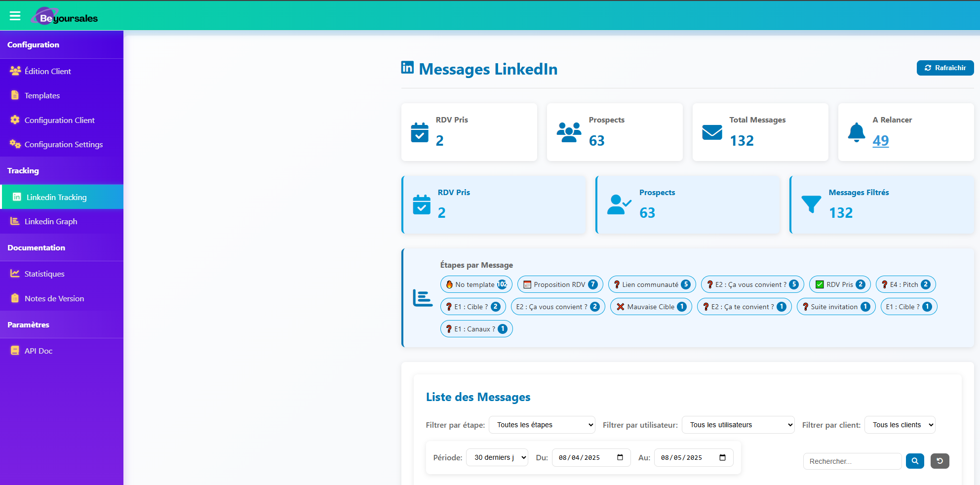Click the Rafraîchir button
The height and width of the screenshot is (485, 980).
[x=945, y=68]
